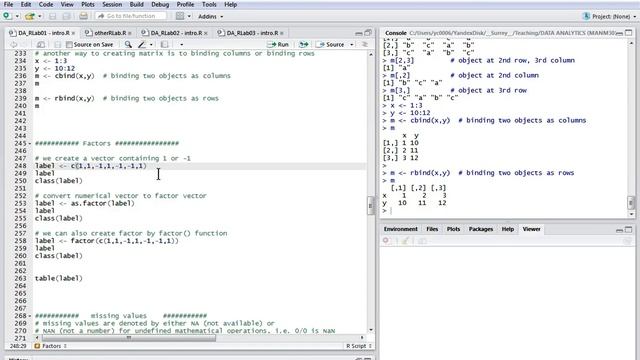Click the show in new window icon
The width and height of the screenshot is (640, 360).
[41, 44]
